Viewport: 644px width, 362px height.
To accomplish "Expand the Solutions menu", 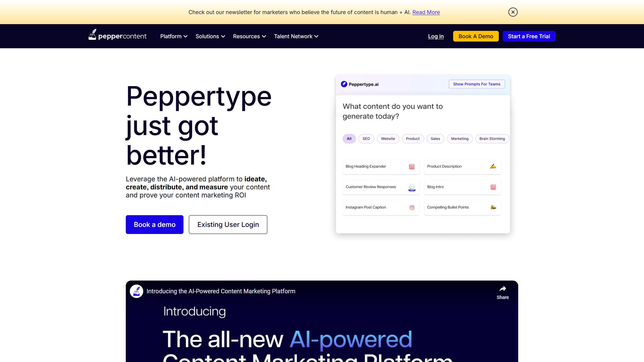I will point(210,36).
